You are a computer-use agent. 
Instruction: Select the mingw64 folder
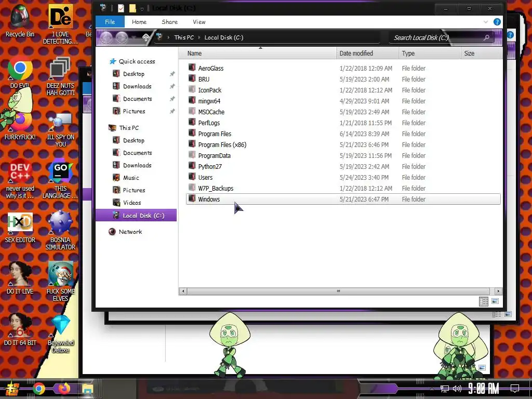click(x=343, y=101)
